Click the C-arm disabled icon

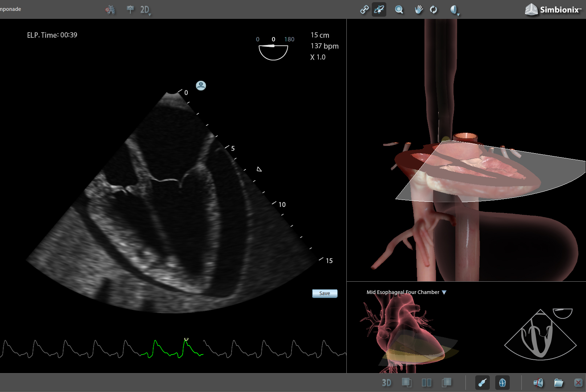click(111, 10)
